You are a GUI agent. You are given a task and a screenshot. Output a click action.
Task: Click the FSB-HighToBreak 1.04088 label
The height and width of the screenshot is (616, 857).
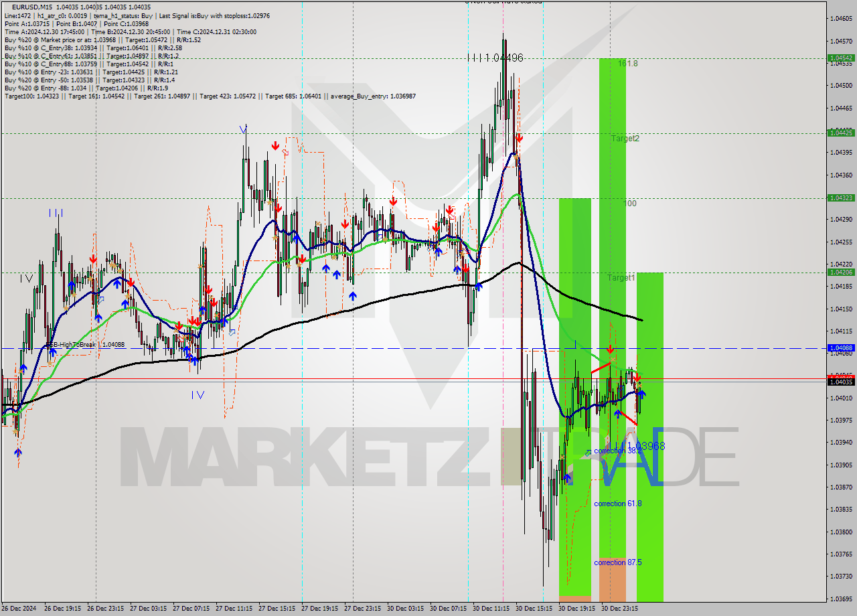pos(85,344)
